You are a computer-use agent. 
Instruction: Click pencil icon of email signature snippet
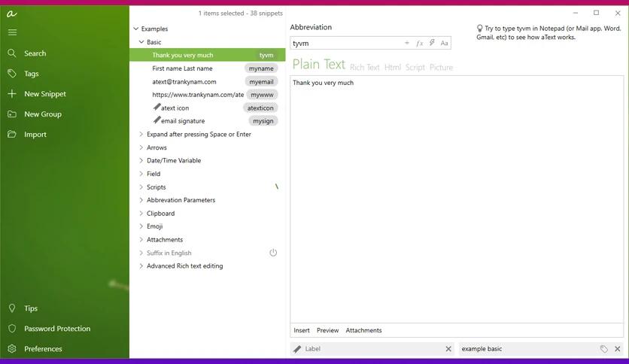point(156,120)
